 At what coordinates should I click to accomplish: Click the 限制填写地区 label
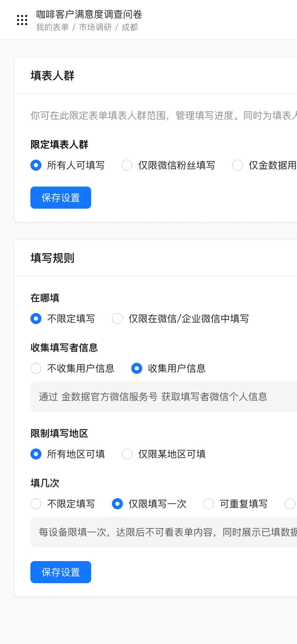(x=59, y=433)
